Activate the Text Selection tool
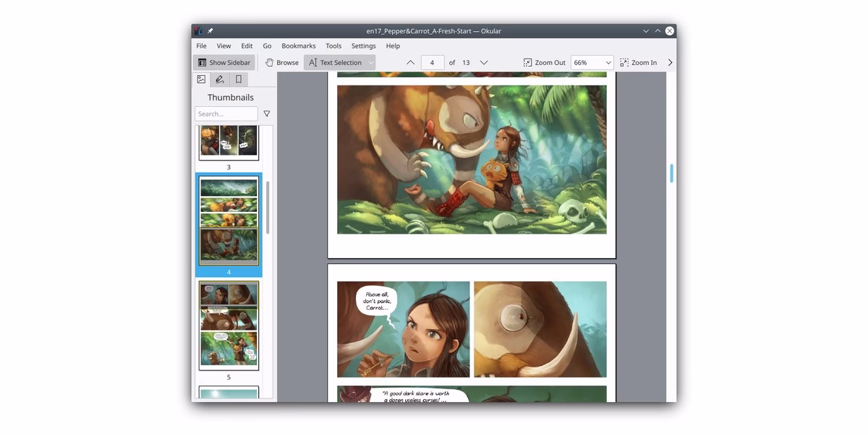This screenshot has height=434, width=868. 336,63
